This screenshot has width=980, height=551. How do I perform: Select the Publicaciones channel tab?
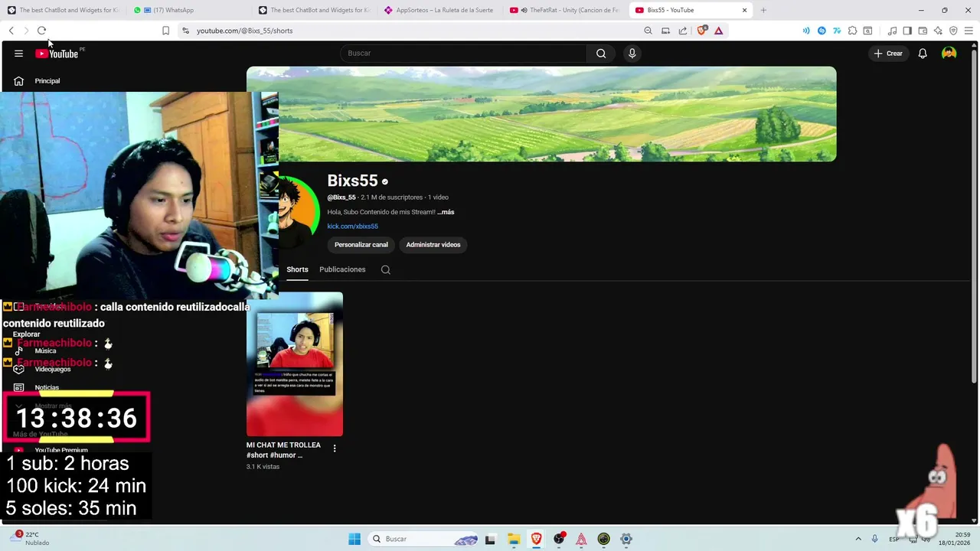point(342,269)
